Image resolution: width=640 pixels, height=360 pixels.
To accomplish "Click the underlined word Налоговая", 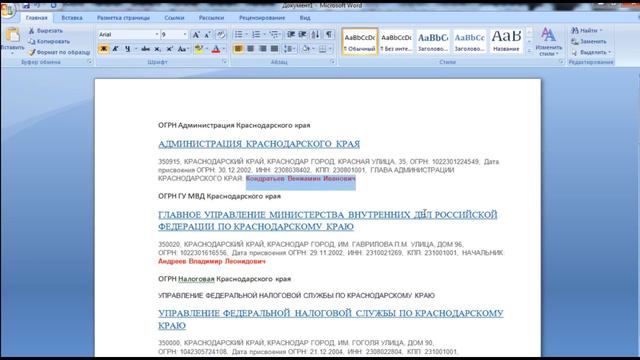I will pos(196,279).
